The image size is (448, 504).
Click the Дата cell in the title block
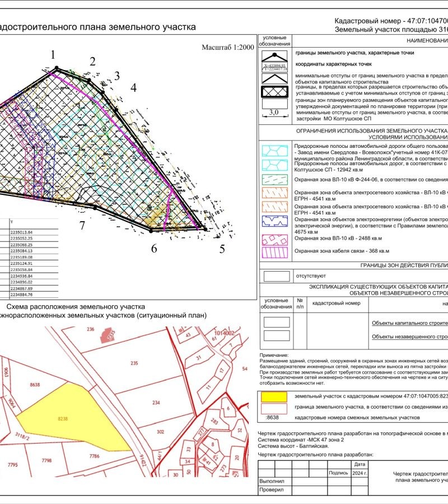click(x=360, y=464)
